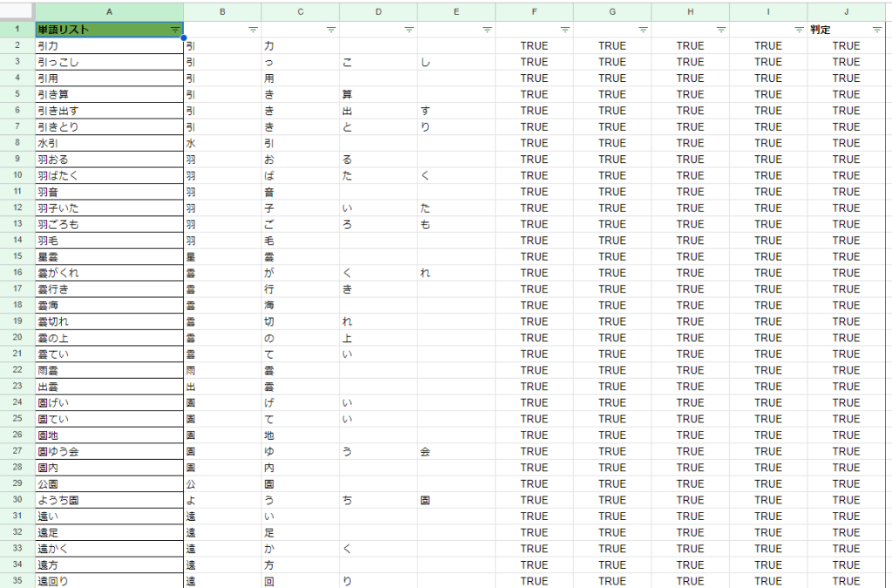The image size is (892, 588).
Task: Select column A header
Action: (x=109, y=11)
